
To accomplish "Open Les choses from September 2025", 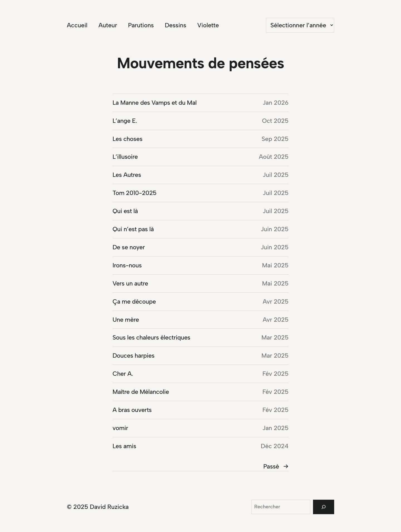I will pos(127,139).
